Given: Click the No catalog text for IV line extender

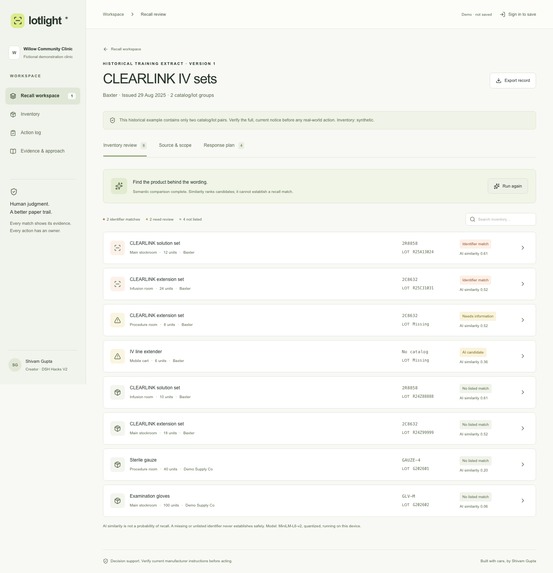Looking at the screenshot, I should [x=415, y=352].
